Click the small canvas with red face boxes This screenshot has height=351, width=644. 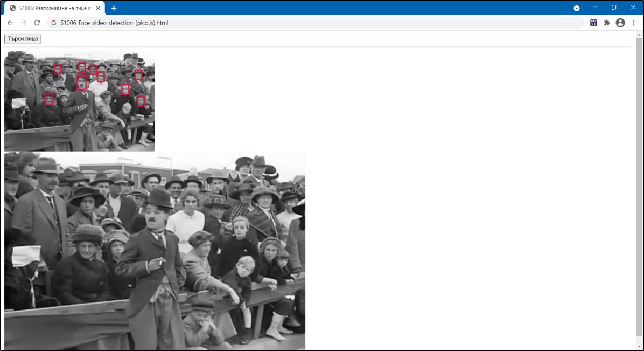(x=79, y=101)
